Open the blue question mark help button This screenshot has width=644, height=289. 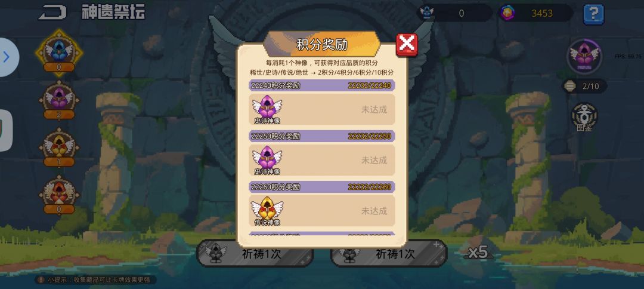593,14
